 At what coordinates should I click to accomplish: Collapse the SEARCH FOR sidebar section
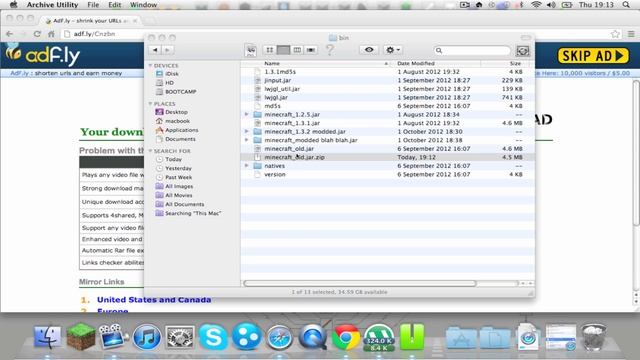point(151,151)
